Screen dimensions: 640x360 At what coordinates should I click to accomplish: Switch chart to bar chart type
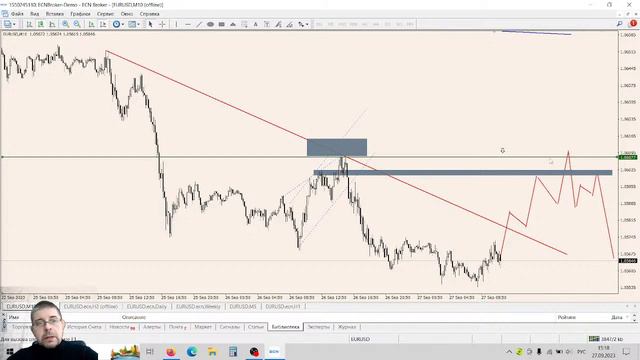(x=29, y=24)
